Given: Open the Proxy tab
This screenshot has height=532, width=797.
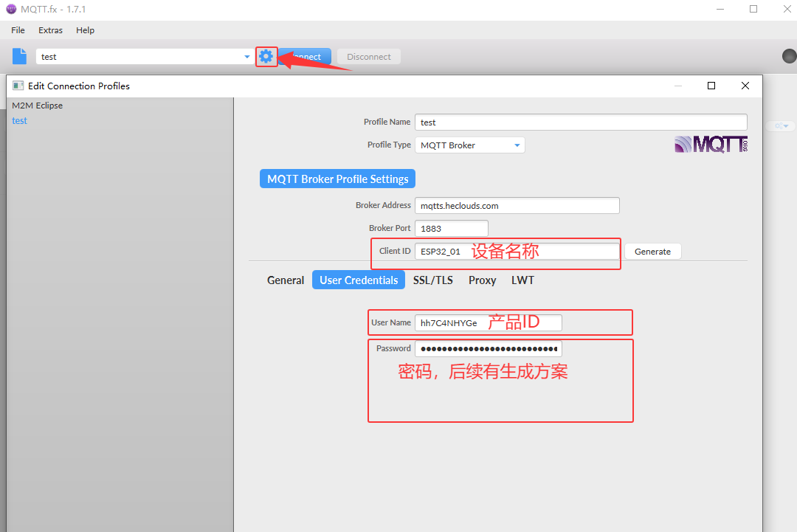Looking at the screenshot, I should click(x=482, y=280).
